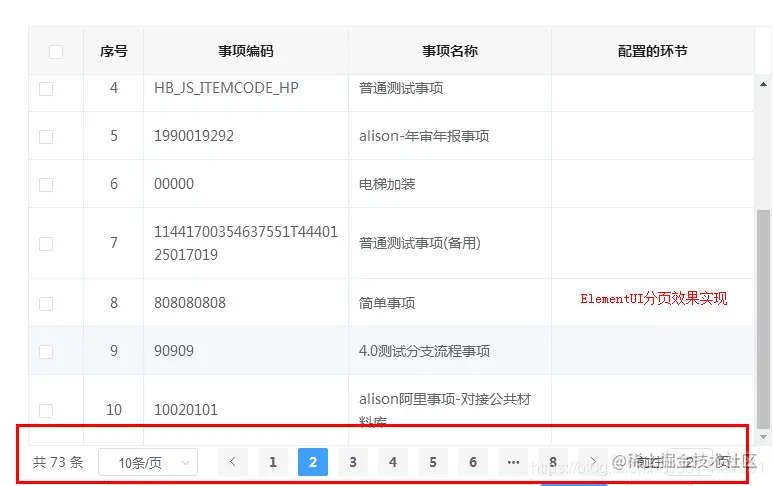Click the name 4.0测试分支流程事项
Viewport: 773px width, 486px height.
[424, 351]
